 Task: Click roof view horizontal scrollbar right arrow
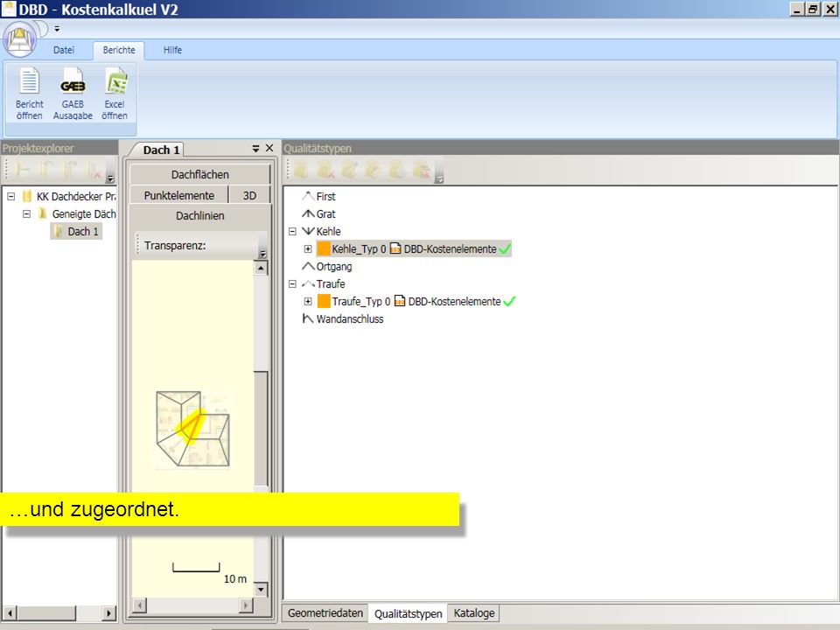246,605
